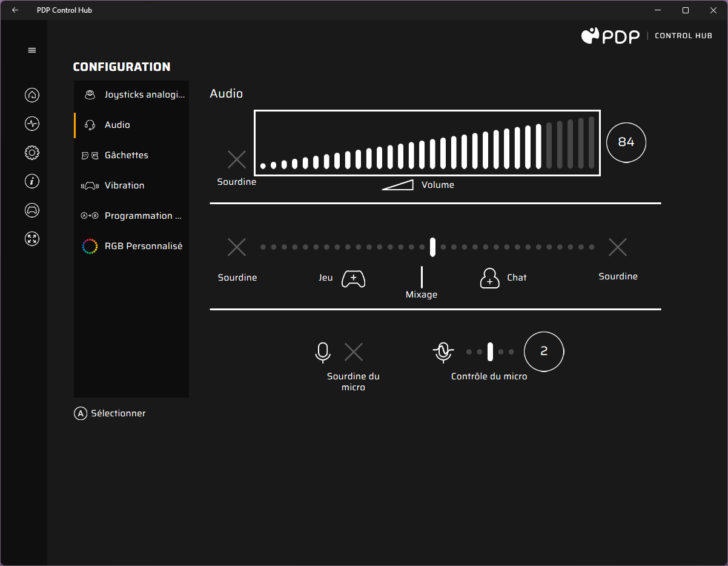Select the controller icon in the sidebar
Viewport: 728px width, 566px height.
31,210
